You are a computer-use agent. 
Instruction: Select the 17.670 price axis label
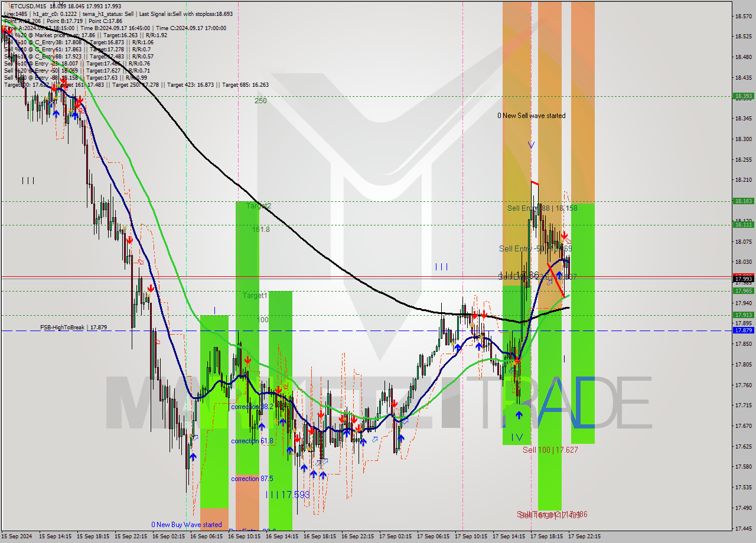[x=743, y=426]
